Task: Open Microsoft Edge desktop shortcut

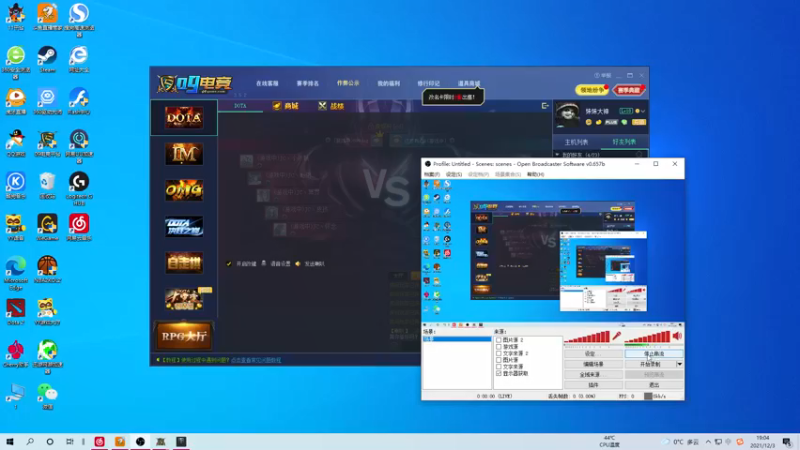Action: [16, 273]
